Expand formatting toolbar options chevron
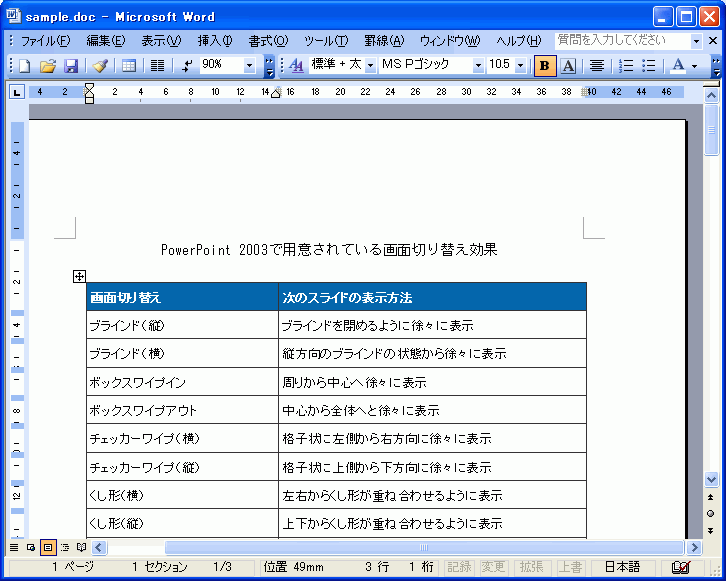This screenshot has width=726, height=581. (716, 66)
